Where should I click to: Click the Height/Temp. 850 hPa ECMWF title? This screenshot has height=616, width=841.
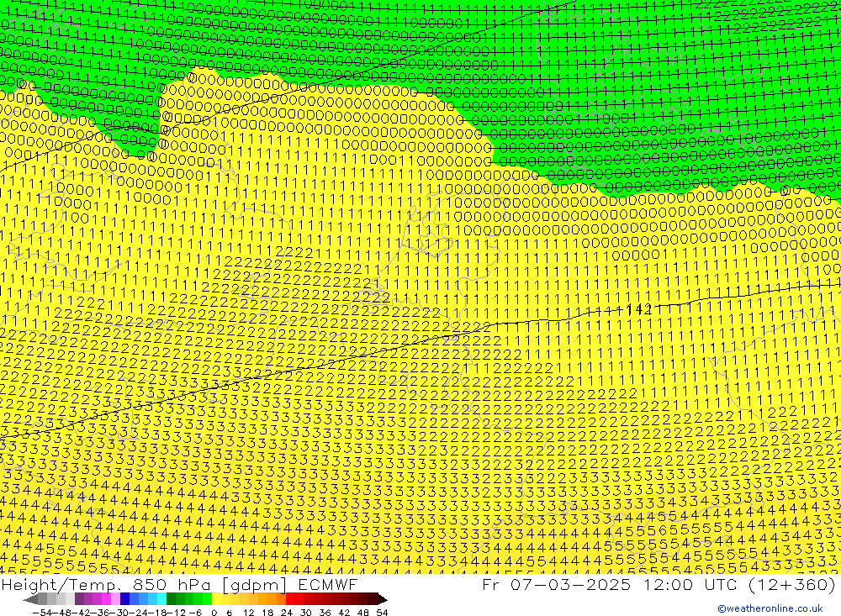coord(179,584)
